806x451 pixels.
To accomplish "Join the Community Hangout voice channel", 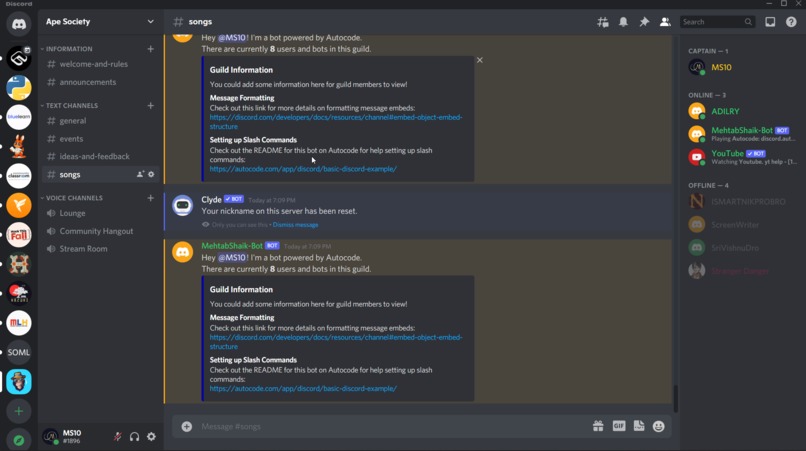I will [100, 231].
